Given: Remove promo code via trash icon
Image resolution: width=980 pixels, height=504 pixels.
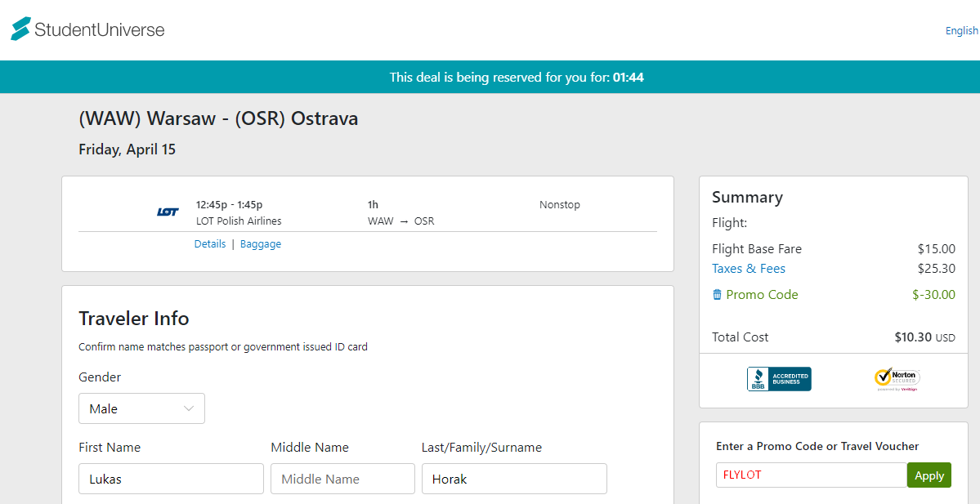Looking at the screenshot, I should tap(717, 294).
